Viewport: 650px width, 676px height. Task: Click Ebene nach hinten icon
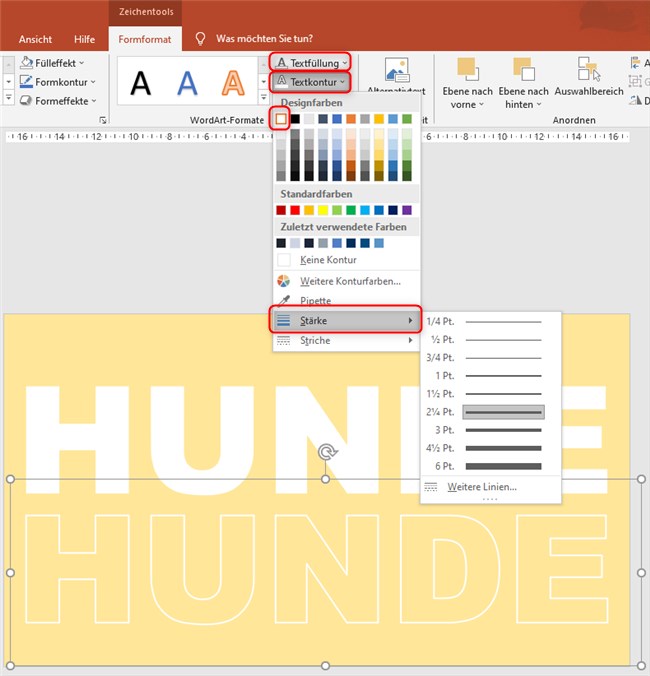click(524, 70)
